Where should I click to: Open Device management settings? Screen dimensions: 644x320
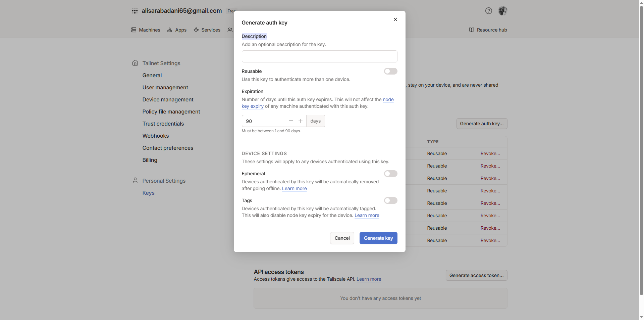coord(168,99)
